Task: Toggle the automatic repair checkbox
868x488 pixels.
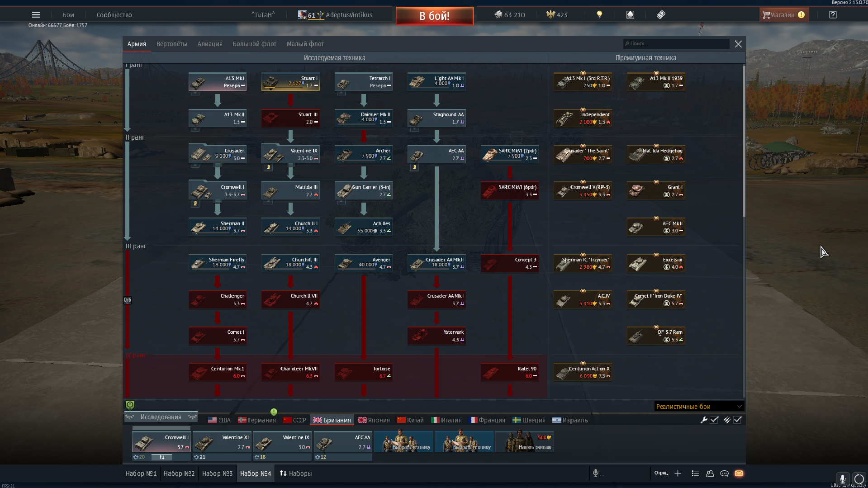Action: point(715,420)
